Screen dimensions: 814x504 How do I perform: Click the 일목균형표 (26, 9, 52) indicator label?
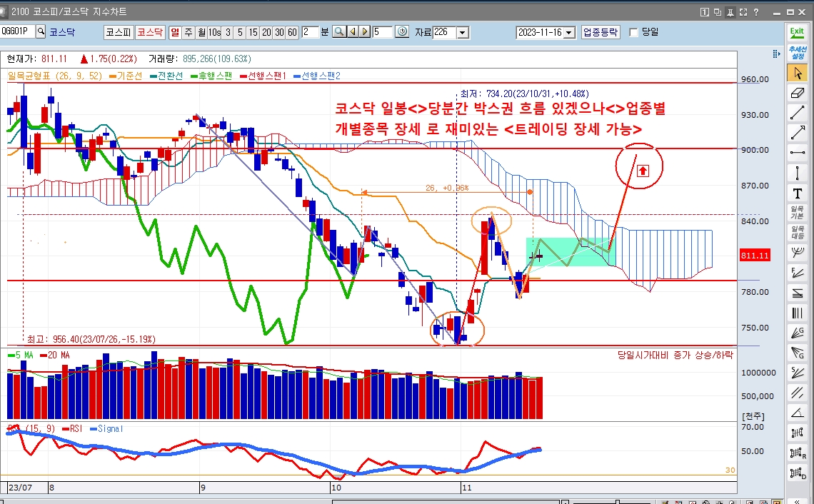click(55, 76)
